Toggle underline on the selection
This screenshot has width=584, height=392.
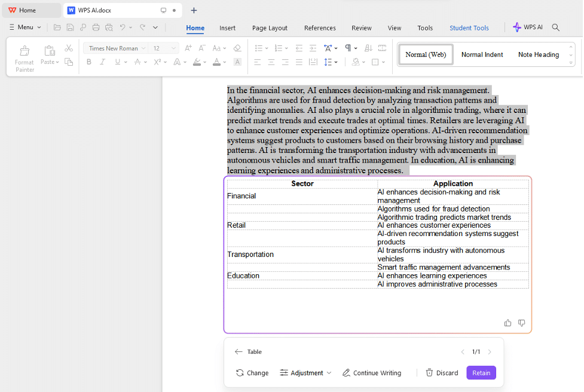coord(117,62)
